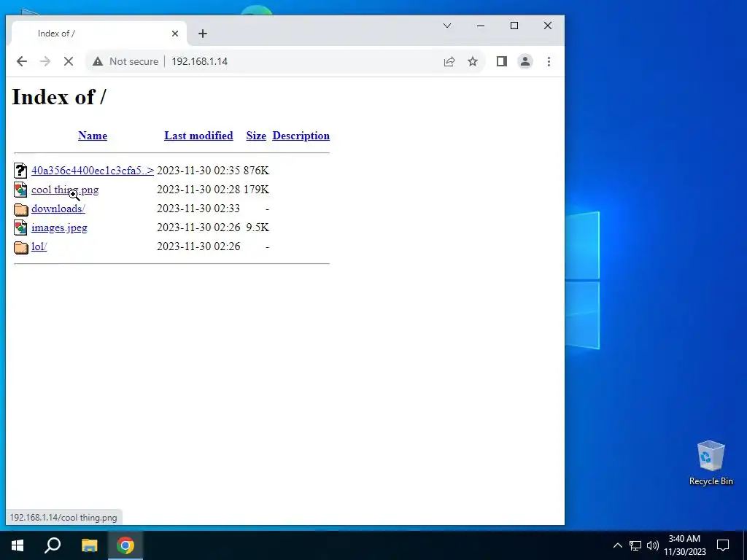Open the Chrome profile avatar

(x=525, y=61)
